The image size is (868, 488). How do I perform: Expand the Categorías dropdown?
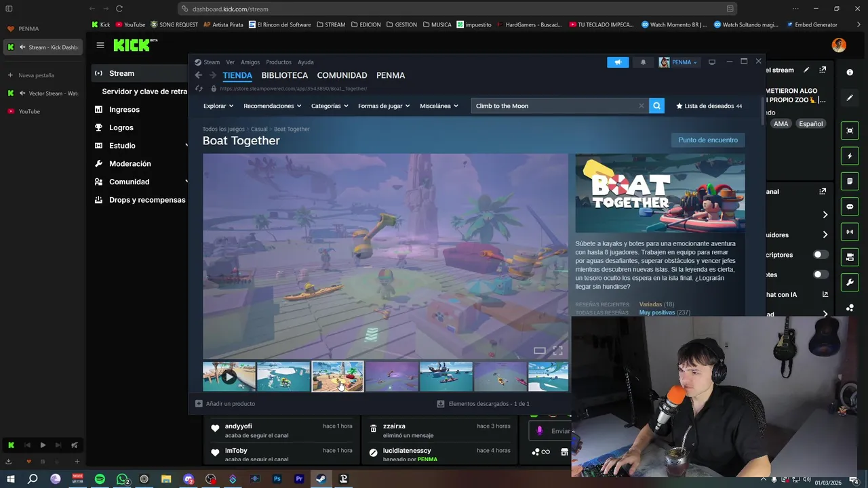point(330,106)
